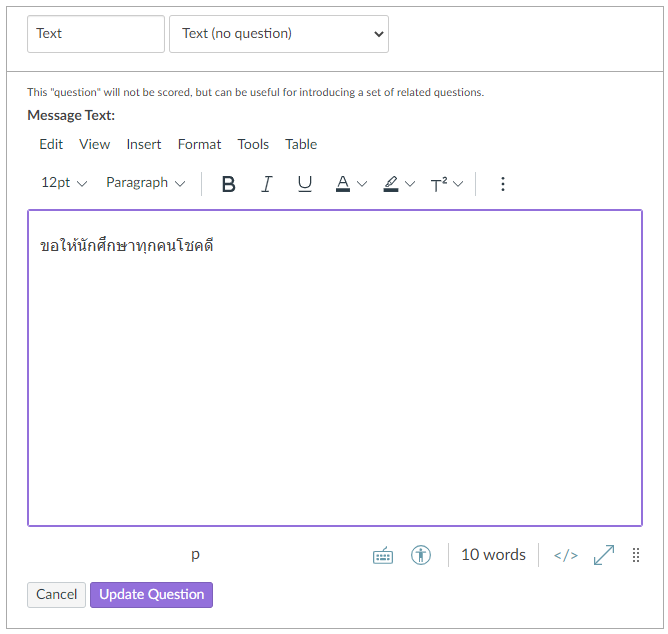Click the question name text field
Viewport: 668px width, 634px height.
pos(96,34)
